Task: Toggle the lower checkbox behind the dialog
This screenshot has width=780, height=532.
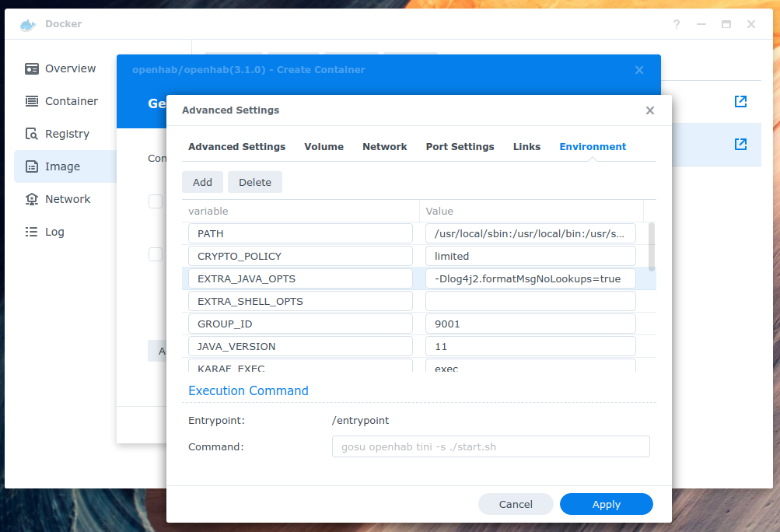Action: pos(156,254)
